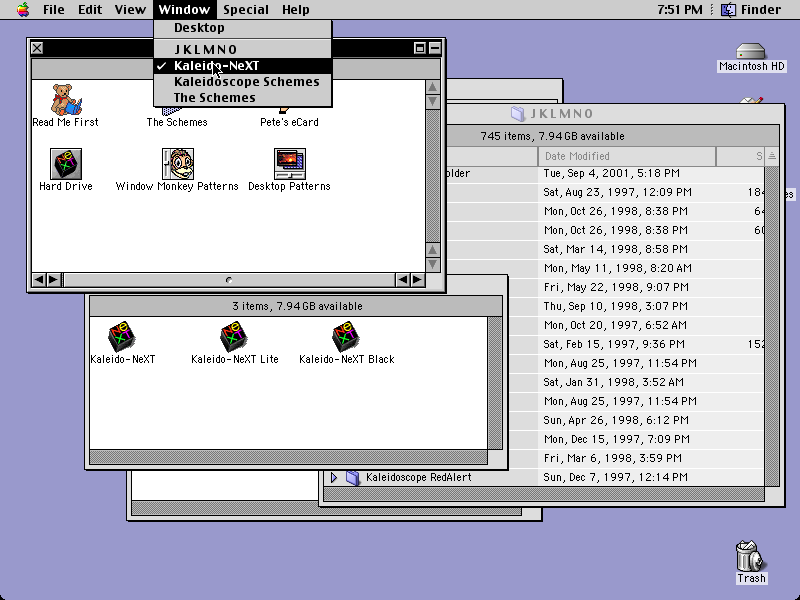The height and width of the screenshot is (600, 800).
Task: Open the Hard Drive NeXT cube icon
Action: 65,164
